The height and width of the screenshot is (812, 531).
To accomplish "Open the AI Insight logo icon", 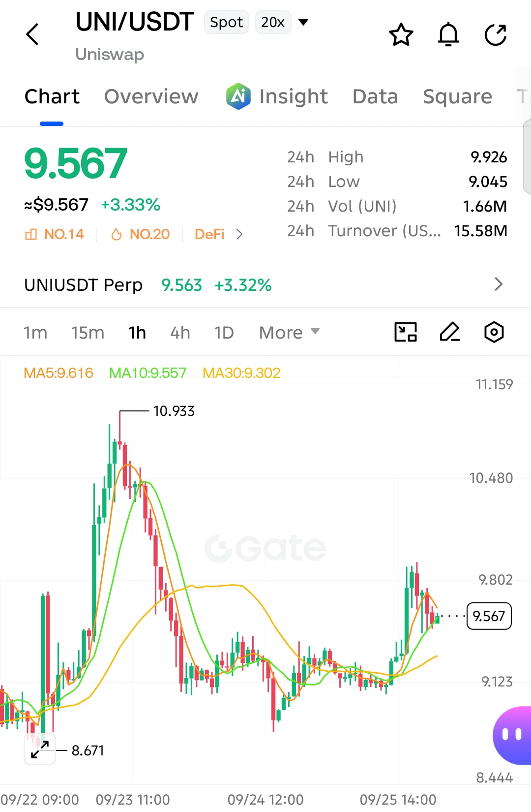I will (238, 96).
